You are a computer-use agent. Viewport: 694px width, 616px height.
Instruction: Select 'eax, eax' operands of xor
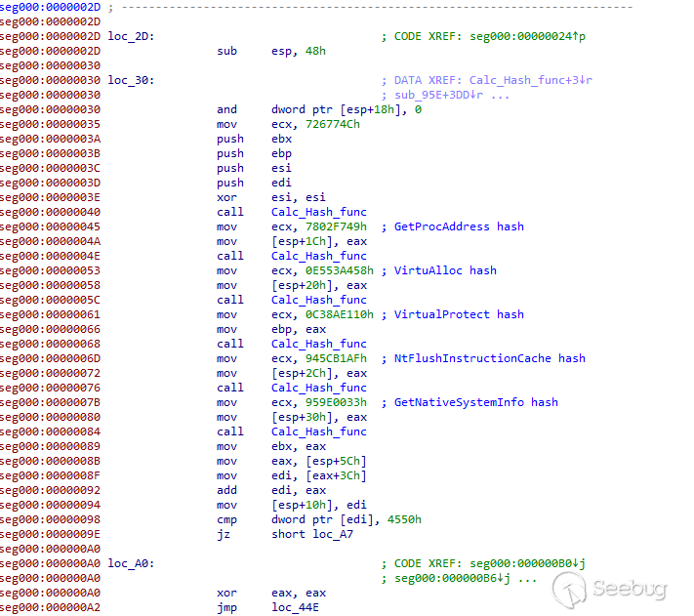(299, 593)
